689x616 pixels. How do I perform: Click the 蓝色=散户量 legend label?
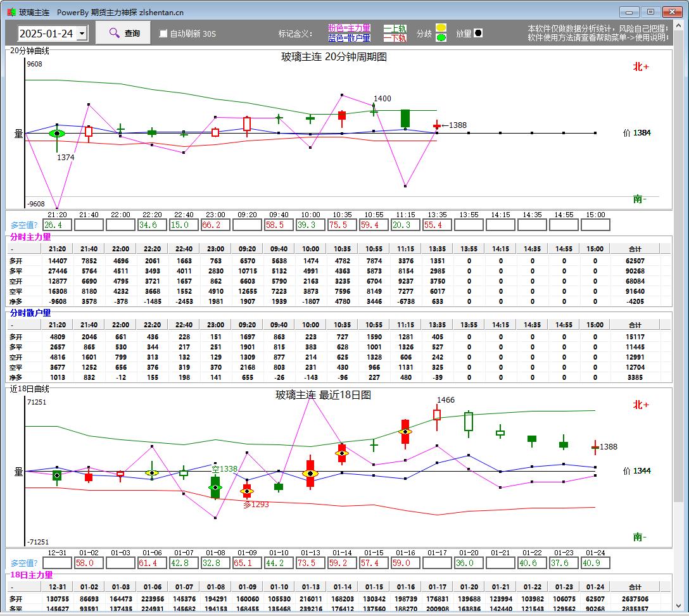click(350, 38)
